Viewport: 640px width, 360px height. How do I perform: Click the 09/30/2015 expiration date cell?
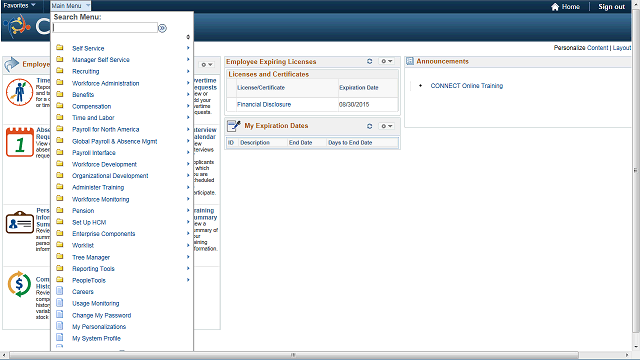(354, 104)
